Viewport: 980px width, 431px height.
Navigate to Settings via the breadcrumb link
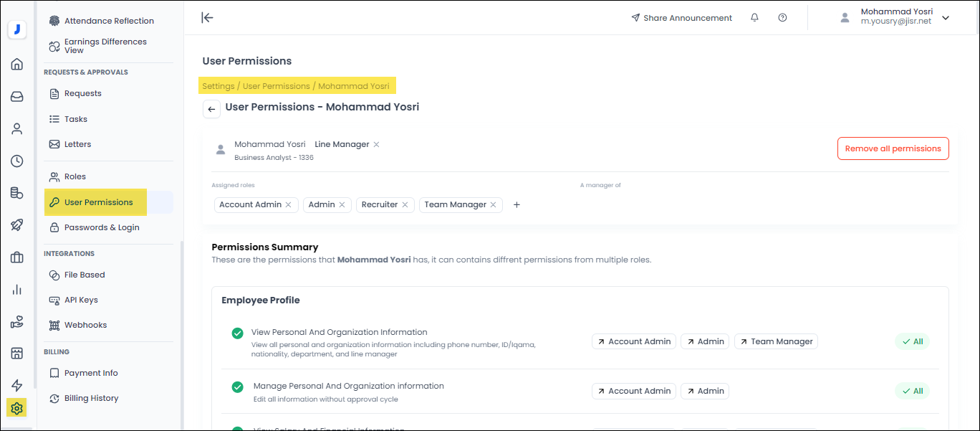(218, 85)
